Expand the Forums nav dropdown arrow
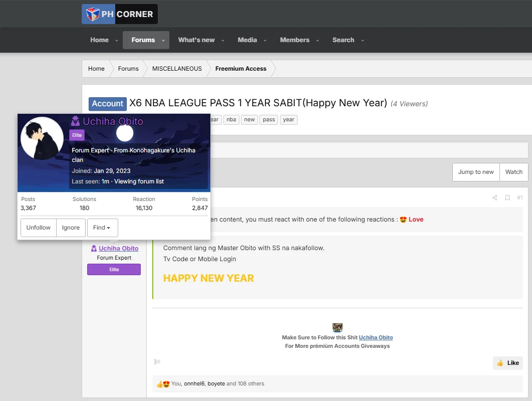The width and height of the screenshot is (532, 401). tap(163, 41)
